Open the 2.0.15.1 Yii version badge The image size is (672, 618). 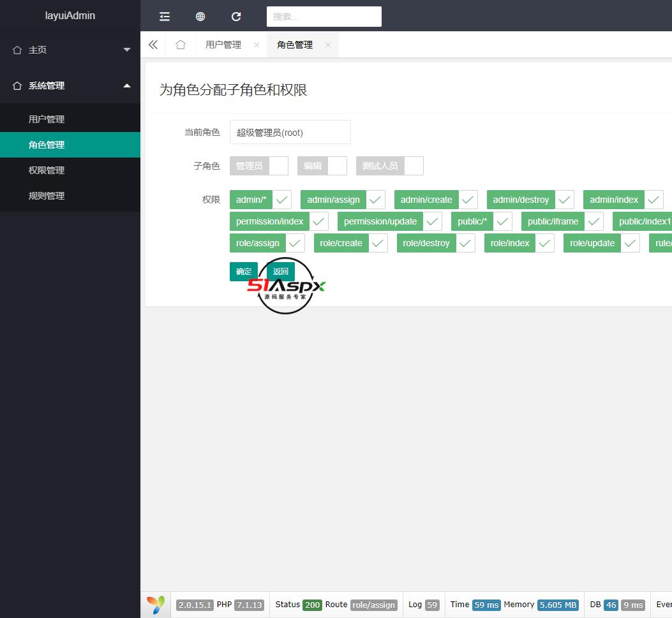(195, 605)
